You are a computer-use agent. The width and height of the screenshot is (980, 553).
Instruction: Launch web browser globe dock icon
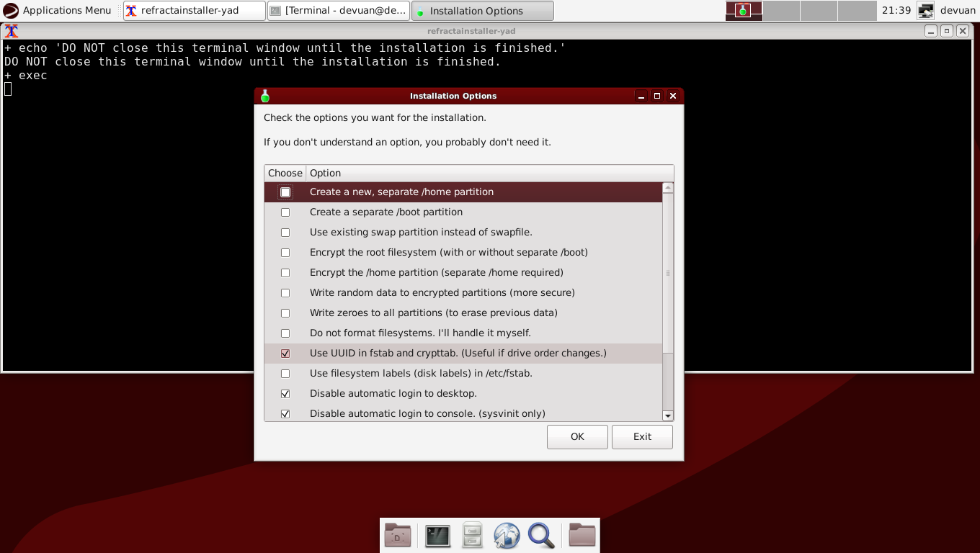[x=507, y=535]
